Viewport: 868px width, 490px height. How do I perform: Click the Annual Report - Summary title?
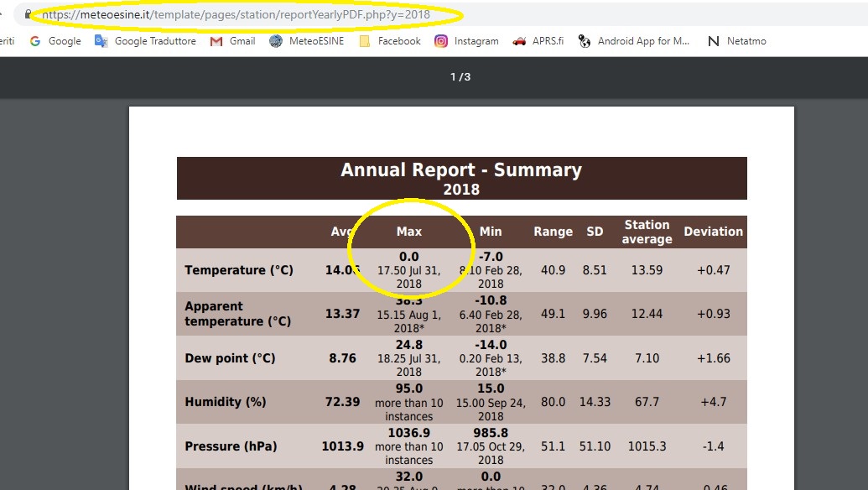tap(461, 169)
